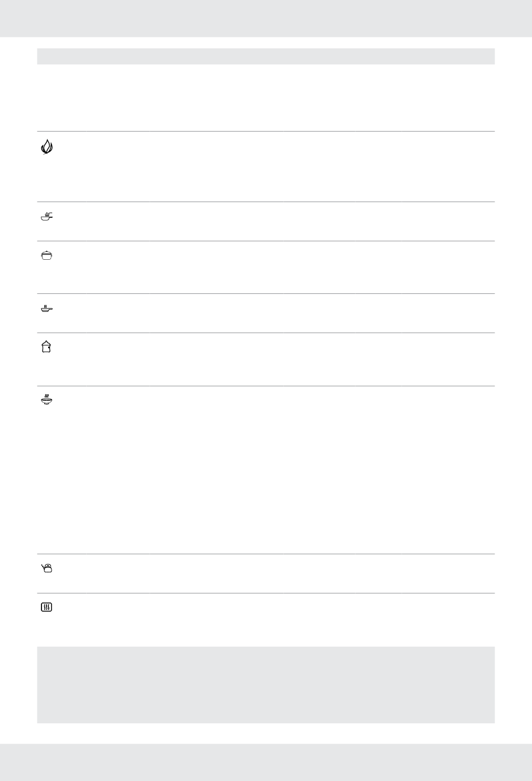Select the empty description area of the steaming bowl row
Screen dimensions: 532x781
pos(276,470)
